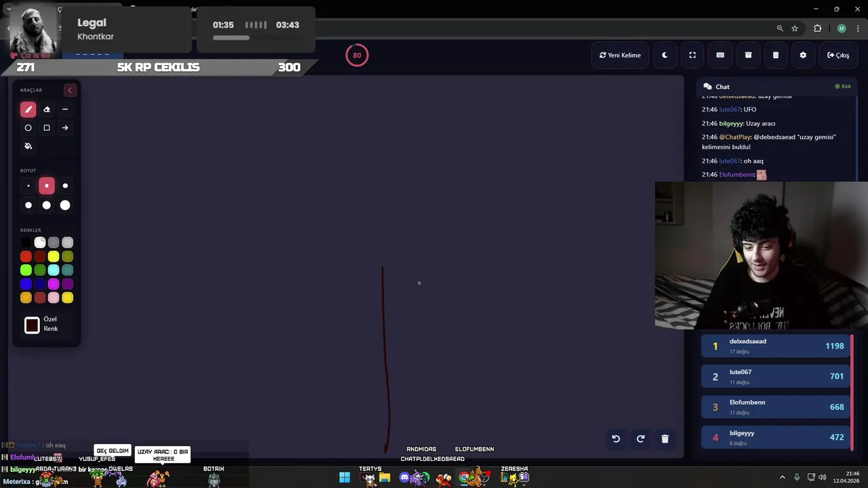868x488 pixels.
Task: Select delxedsaead's leaderboard row
Action: point(776,346)
